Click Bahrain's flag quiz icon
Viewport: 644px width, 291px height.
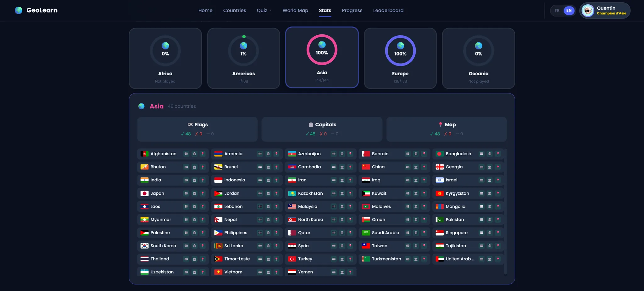(x=408, y=154)
